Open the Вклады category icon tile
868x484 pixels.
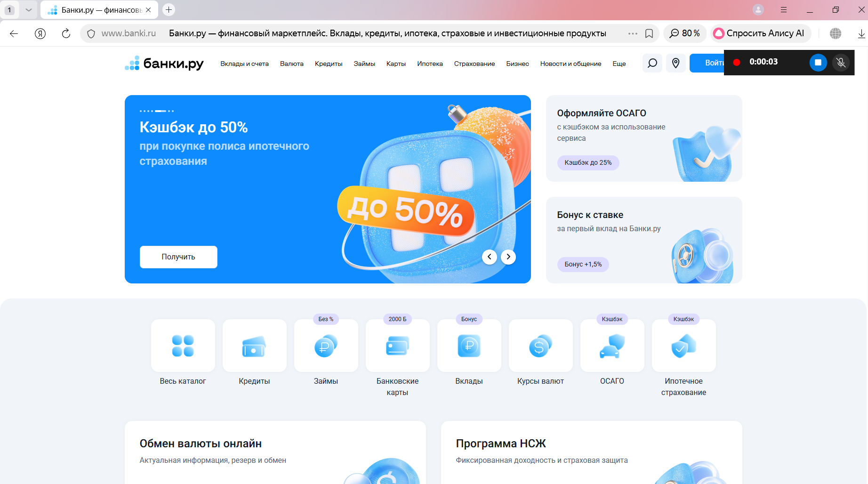469,346
